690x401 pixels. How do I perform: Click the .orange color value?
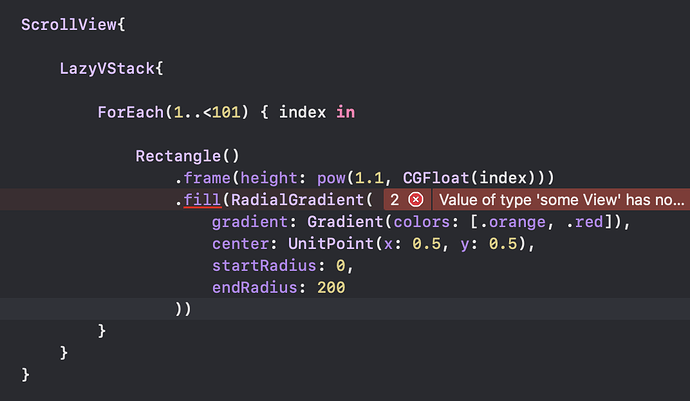click(x=513, y=222)
